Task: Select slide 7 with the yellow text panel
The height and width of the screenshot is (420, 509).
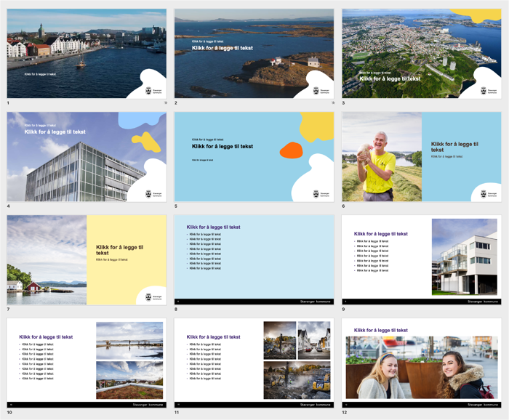Action: 87,260
